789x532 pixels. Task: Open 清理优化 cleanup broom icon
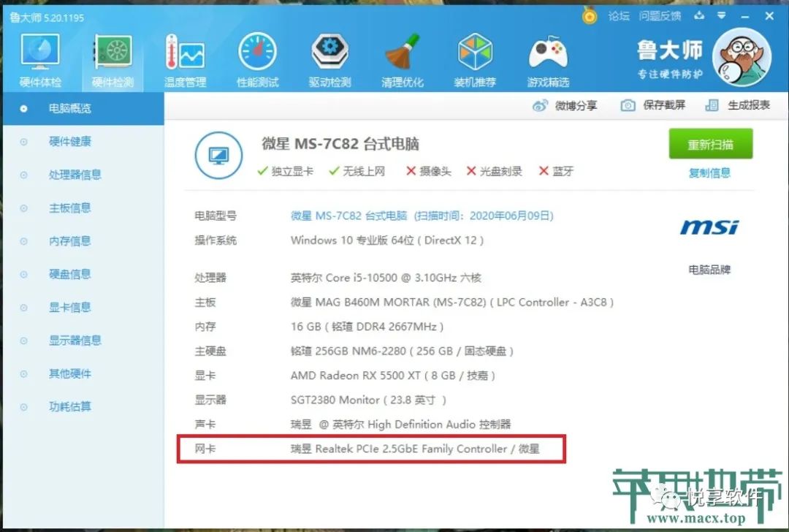point(402,61)
